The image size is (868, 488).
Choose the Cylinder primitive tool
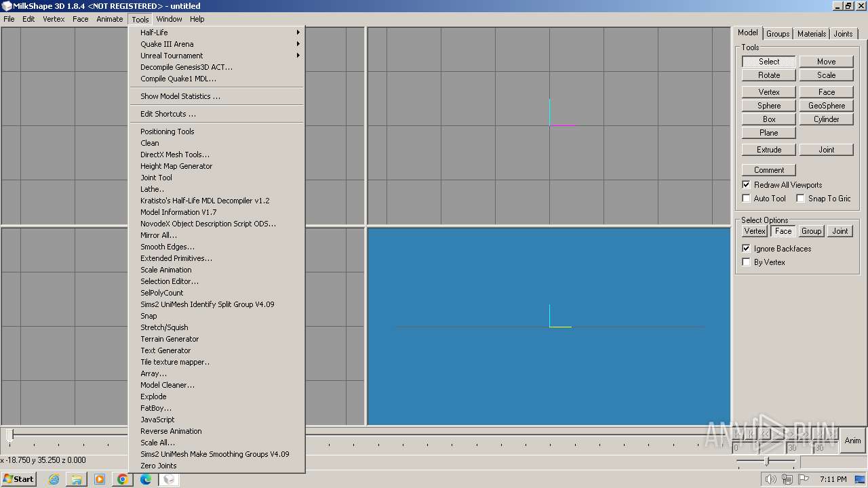click(x=826, y=119)
